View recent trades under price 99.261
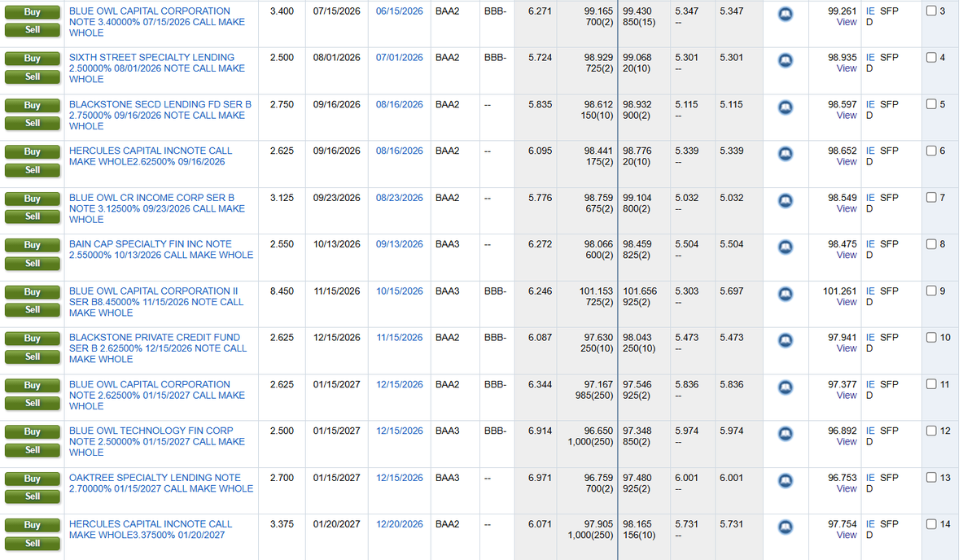This screenshot has height=560, width=976. (847, 22)
